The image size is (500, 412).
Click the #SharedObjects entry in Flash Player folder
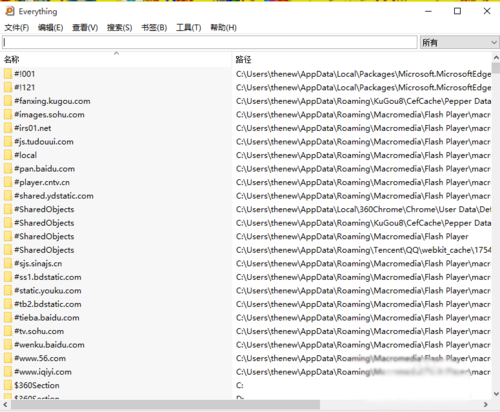point(44,236)
